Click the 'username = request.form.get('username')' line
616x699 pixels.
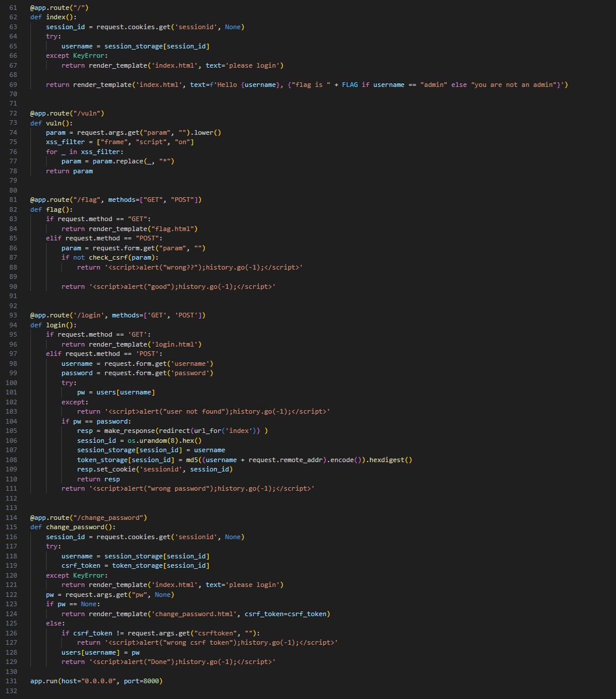click(x=137, y=364)
